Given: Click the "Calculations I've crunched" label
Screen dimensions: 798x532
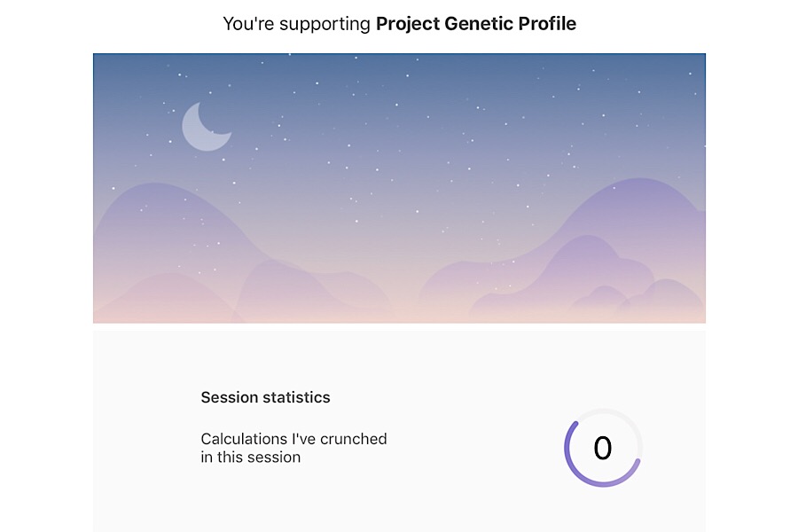Looking at the screenshot, I should pos(293,439).
